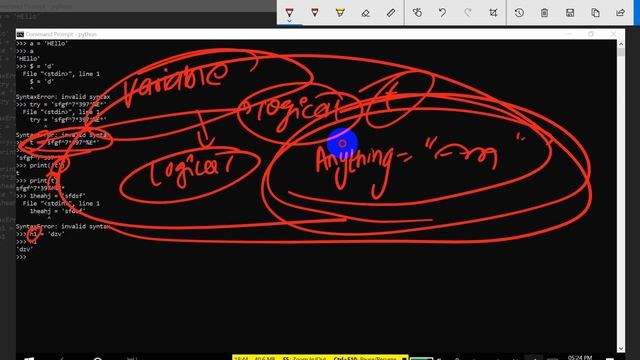Select the ballpoint pen tool
The image size is (640, 360).
click(289, 12)
